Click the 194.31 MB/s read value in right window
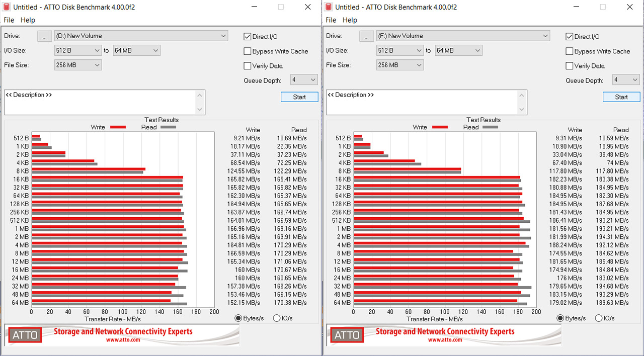 612,237
